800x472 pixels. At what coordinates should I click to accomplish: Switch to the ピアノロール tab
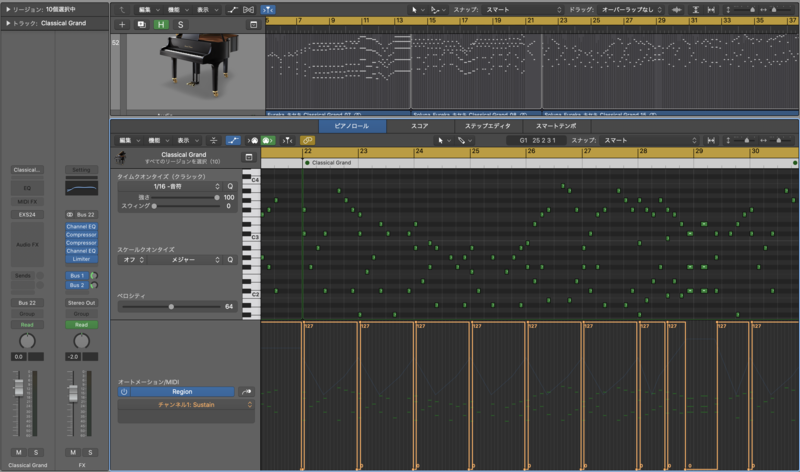[352, 126]
